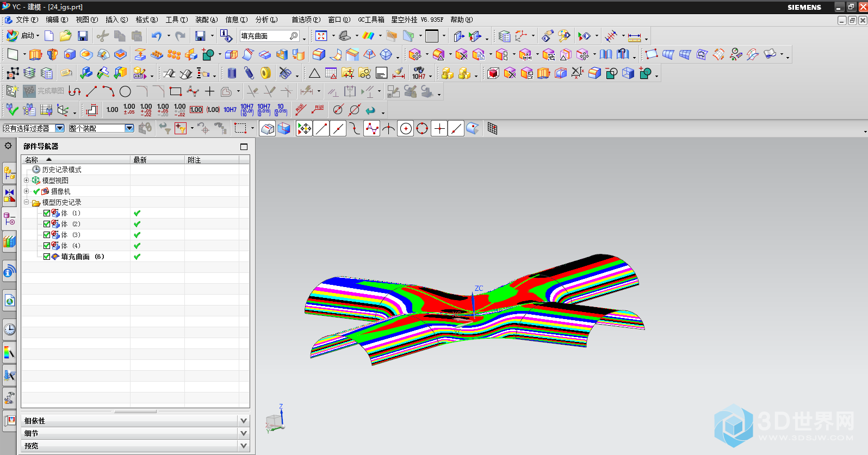Open the 分析 menu

pos(266,20)
